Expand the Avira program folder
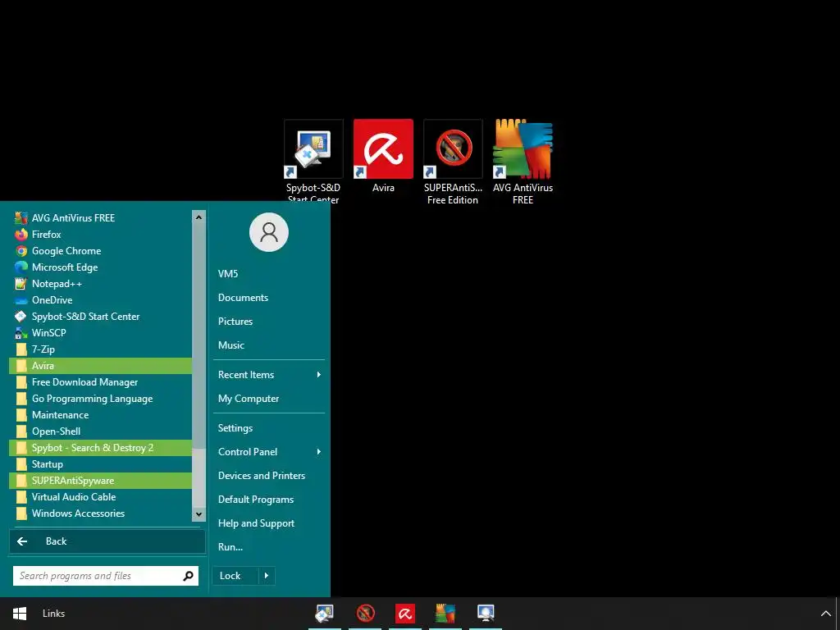The height and width of the screenshot is (630, 840). point(100,365)
